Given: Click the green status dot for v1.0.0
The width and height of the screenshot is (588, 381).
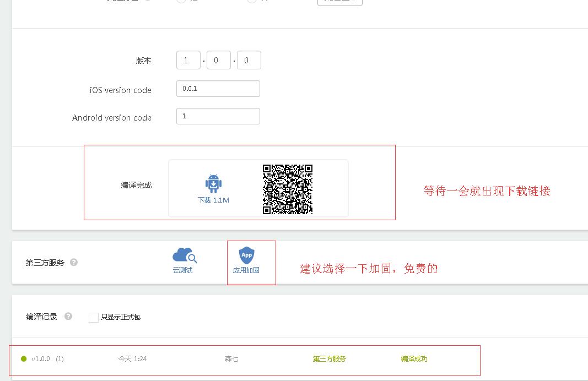Looking at the screenshot, I should (x=24, y=359).
